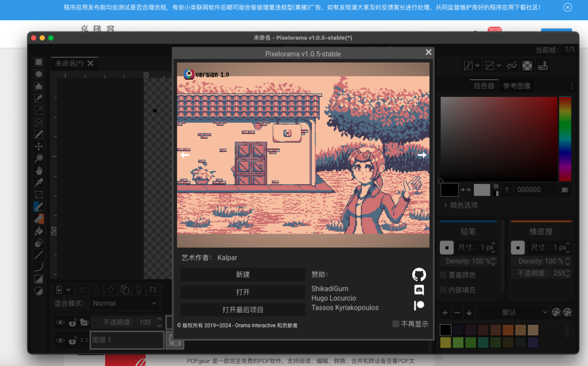This screenshot has height=366, width=588.
Task: Click the 打开最后项目 button
Action: 243,310
